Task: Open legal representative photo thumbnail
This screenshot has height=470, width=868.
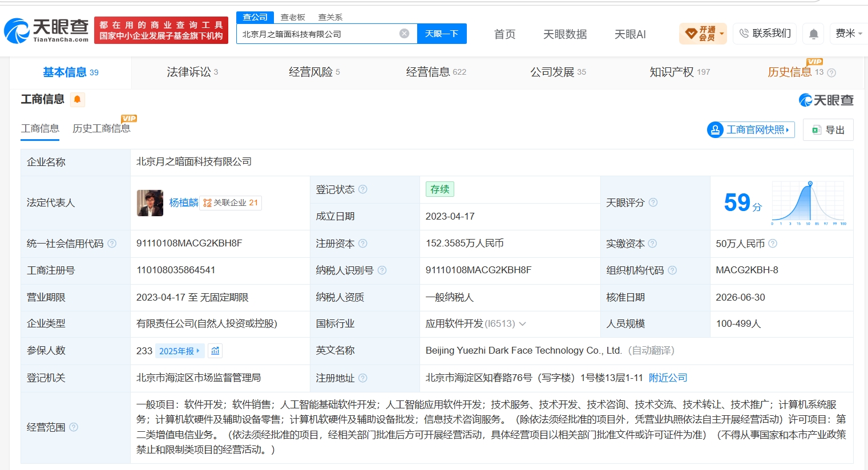Action: pos(150,203)
